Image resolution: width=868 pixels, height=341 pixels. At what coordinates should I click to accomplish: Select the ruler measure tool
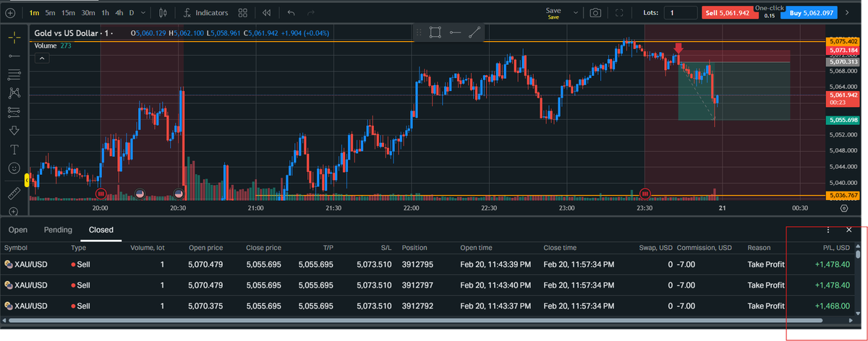[14, 194]
